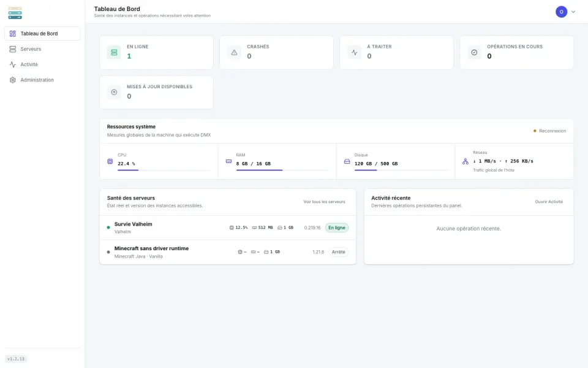Click the Arrêté badge for Minecraft
Image resolution: width=588 pixels, height=368 pixels.
[x=338, y=252]
